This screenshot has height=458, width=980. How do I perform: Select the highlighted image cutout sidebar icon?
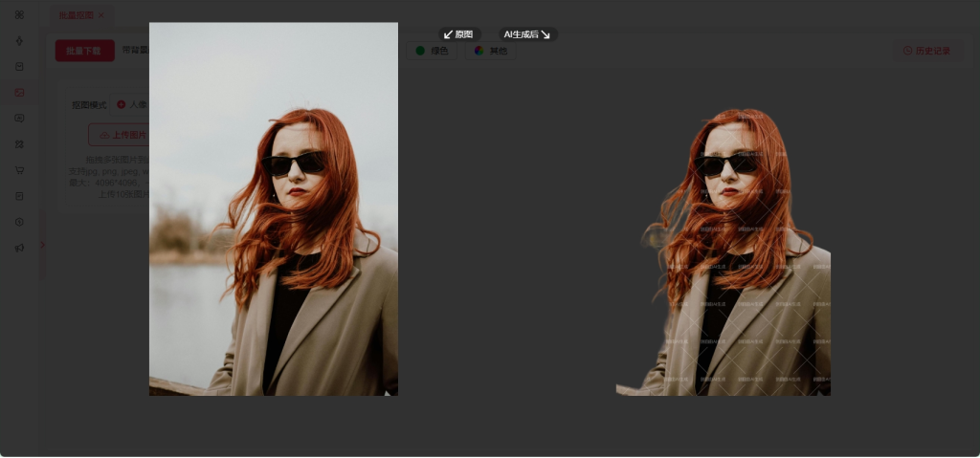coord(19,93)
